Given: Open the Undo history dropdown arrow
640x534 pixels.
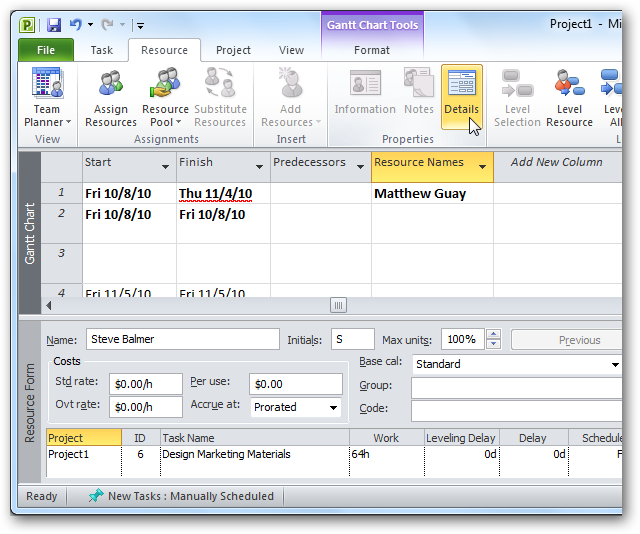Looking at the screenshot, I should point(91,25).
